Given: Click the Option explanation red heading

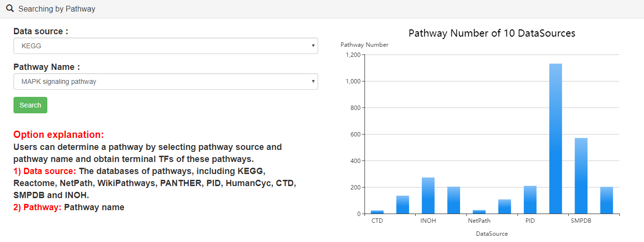Looking at the screenshot, I should 58,134.
